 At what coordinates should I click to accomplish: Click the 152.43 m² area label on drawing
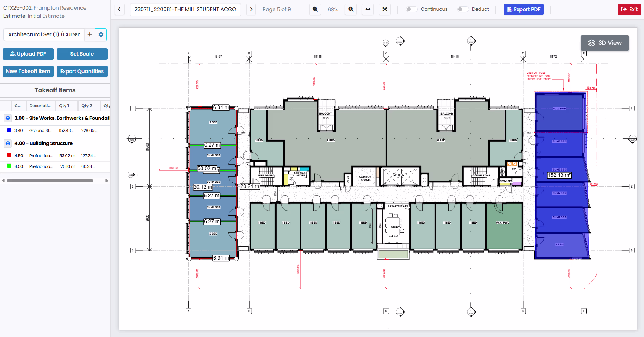[x=559, y=175]
